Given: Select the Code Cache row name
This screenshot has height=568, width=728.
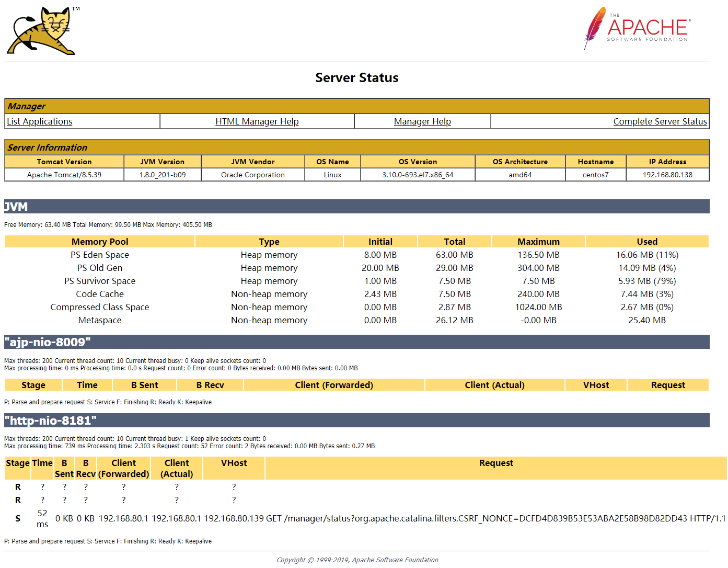Looking at the screenshot, I should pos(100,294).
